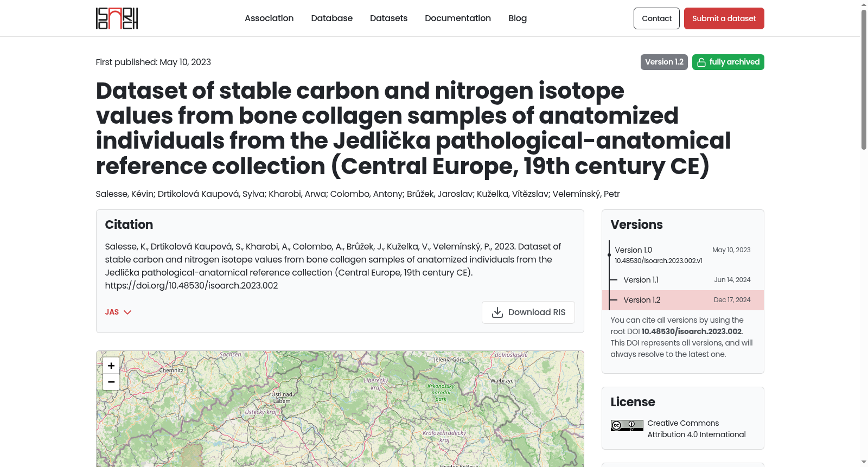This screenshot has height=467, width=868.
Task: Click the author list line
Action: click(x=358, y=194)
